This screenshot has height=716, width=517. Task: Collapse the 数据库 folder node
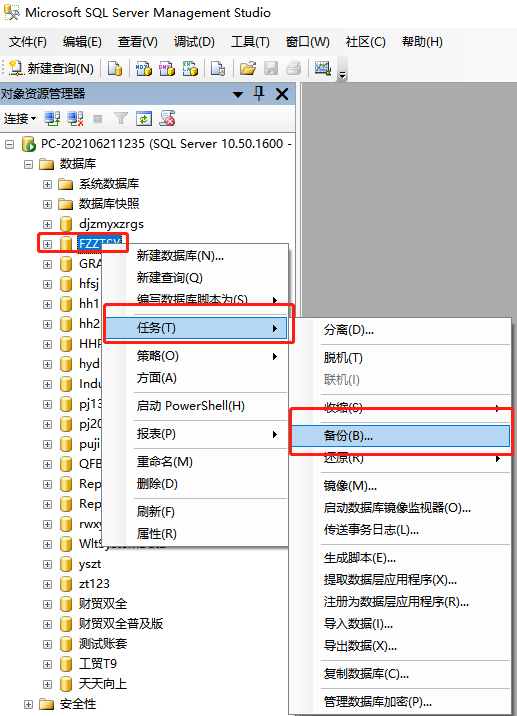pyautogui.click(x=28, y=164)
